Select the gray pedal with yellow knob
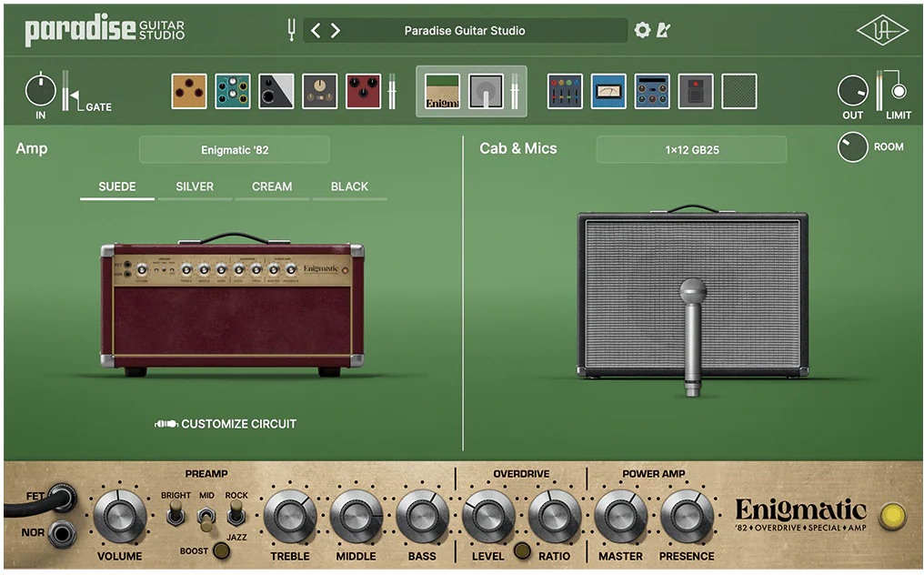924x575 pixels. coord(320,91)
